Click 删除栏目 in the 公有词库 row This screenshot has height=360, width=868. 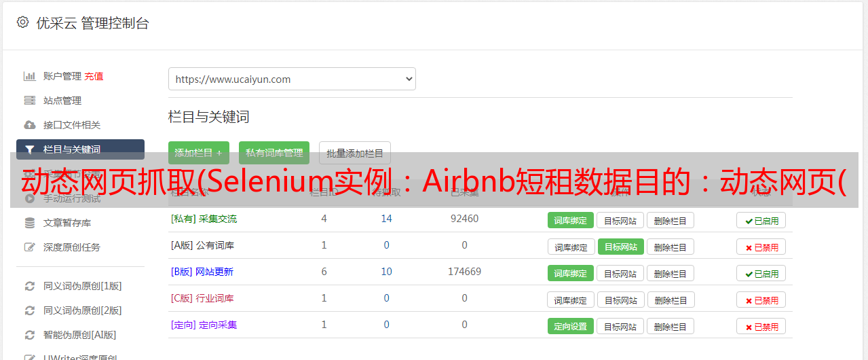671,247
